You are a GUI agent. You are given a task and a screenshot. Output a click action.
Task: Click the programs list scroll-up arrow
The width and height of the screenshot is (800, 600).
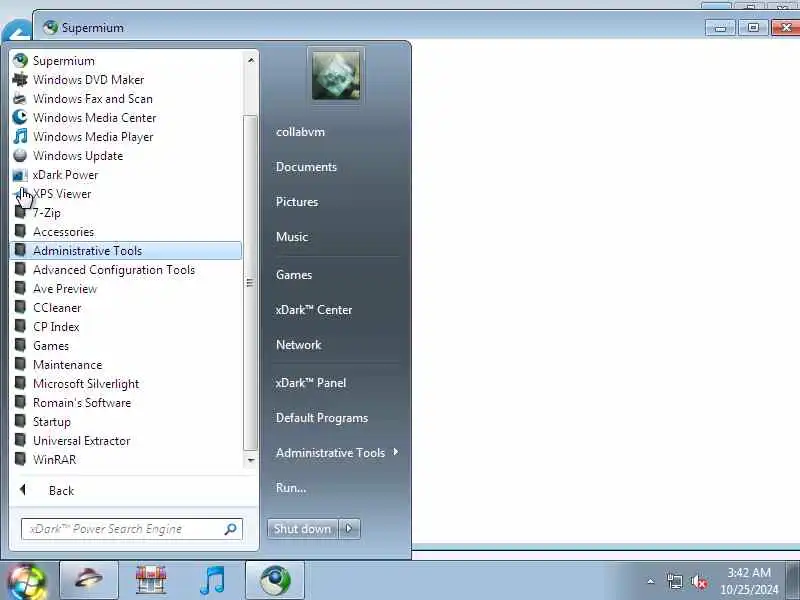[251, 60]
